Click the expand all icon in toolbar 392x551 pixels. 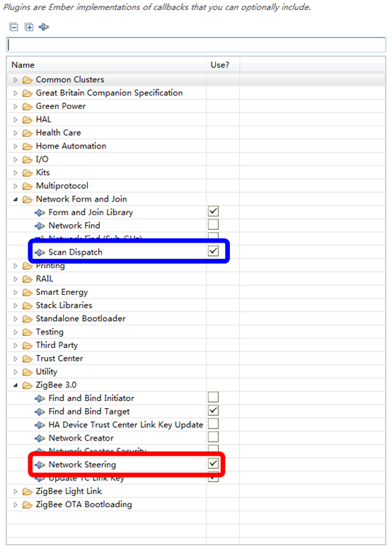(x=29, y=27)
